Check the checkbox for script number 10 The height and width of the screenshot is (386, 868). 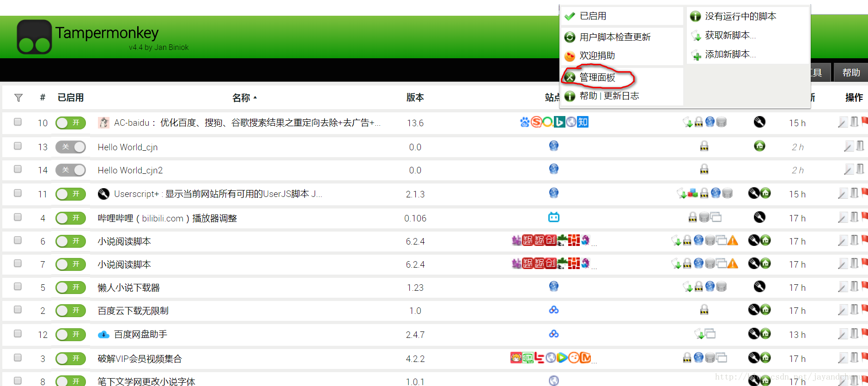pos(18,122)
